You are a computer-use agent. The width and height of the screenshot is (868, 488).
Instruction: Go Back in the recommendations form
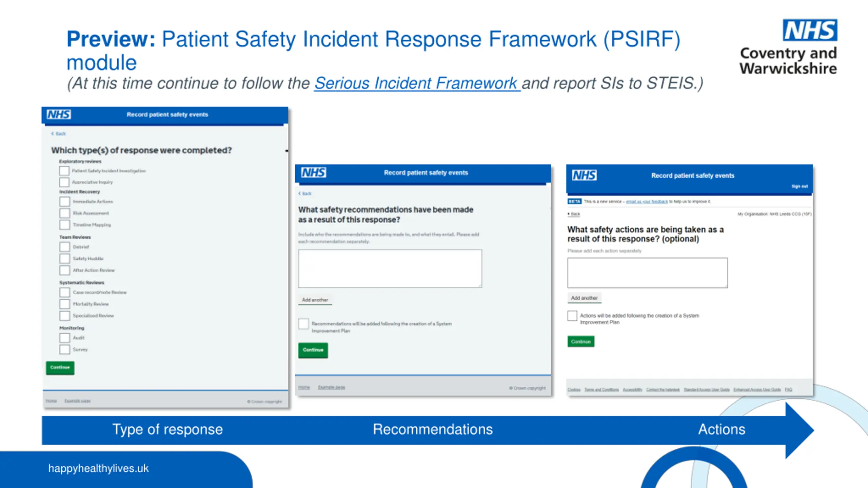point(305,194)
